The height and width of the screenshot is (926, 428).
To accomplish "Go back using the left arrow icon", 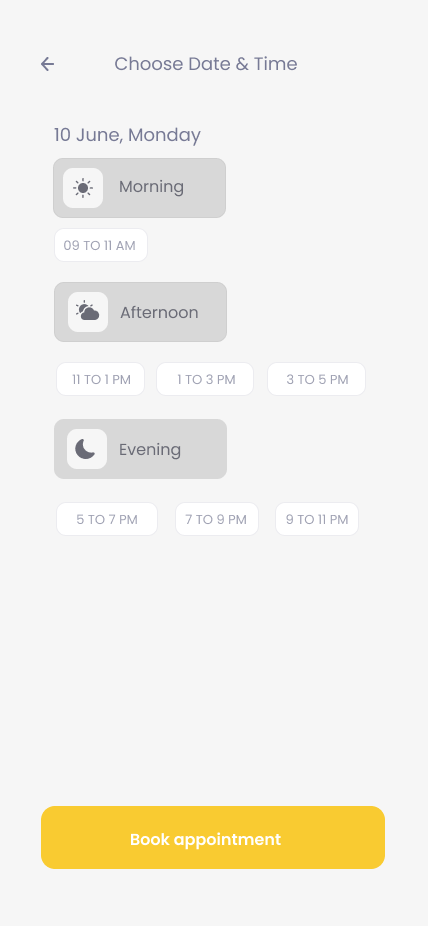I will pyautogui.click(x=47, y=64).
